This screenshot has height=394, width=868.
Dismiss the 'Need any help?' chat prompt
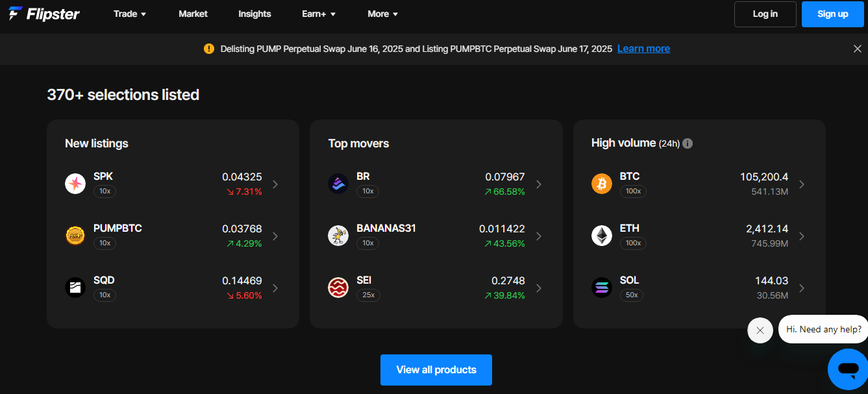point(760,330)
